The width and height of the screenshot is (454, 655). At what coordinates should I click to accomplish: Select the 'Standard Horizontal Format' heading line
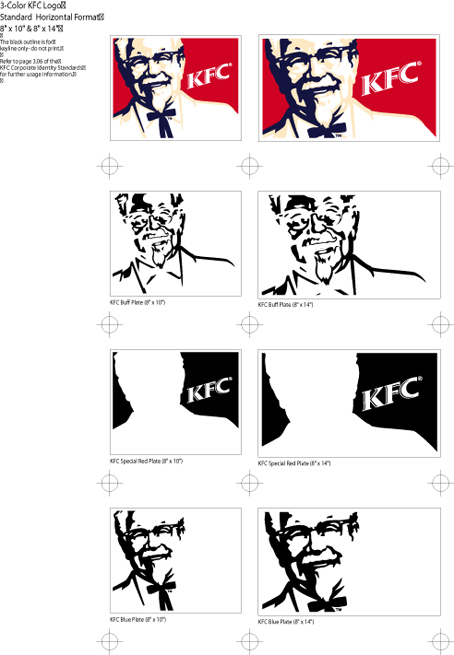click(52, 17)
